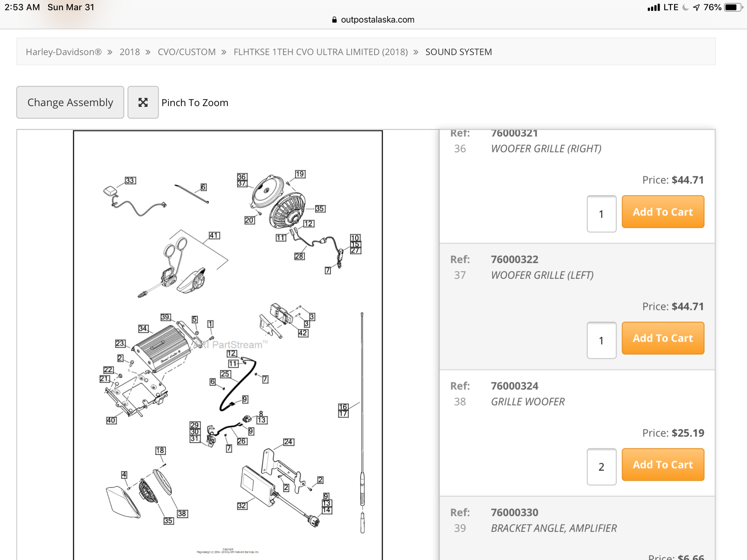Add Woofer Grille (Right) to cart
Image resolution: width=747 pixels, height=560 pixels.
click(x=663, y=212)
